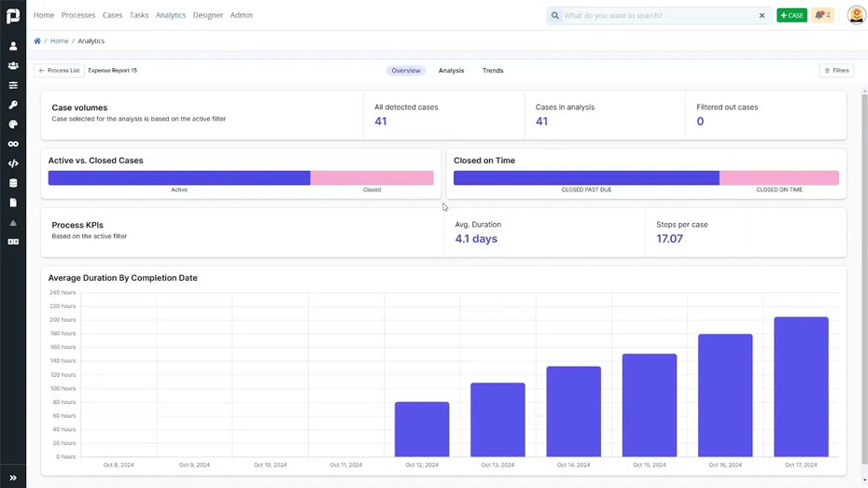868x488 pixels.
Task: Click the key icon in sidebar
Action: pyautogui.click(x=13, y=105)
